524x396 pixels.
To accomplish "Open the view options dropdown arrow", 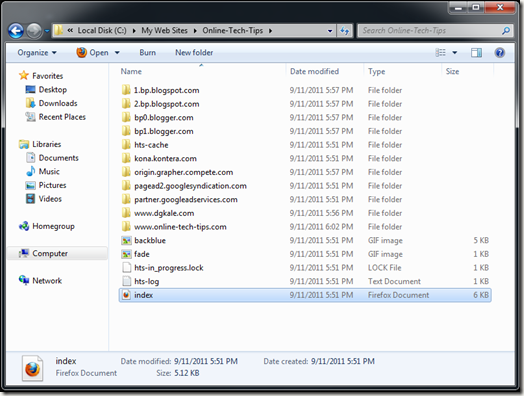I will click(x=454, y=52).
